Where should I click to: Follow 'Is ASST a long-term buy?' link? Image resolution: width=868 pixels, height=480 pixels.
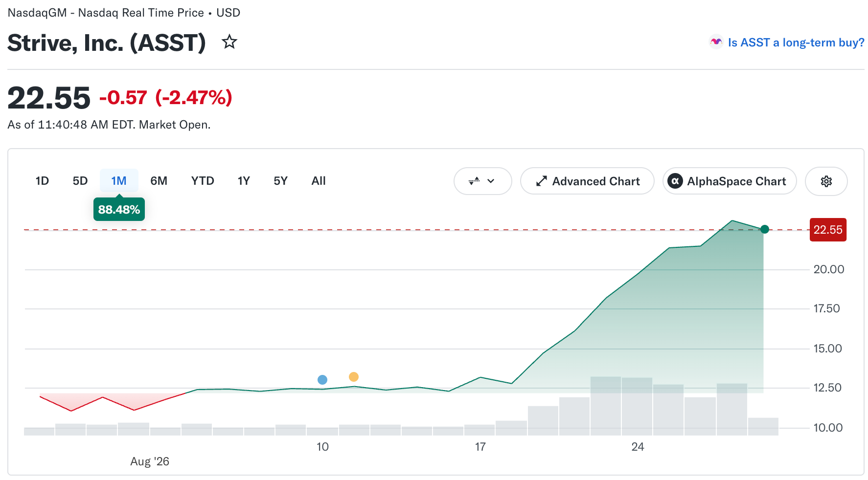pos(796,43)
